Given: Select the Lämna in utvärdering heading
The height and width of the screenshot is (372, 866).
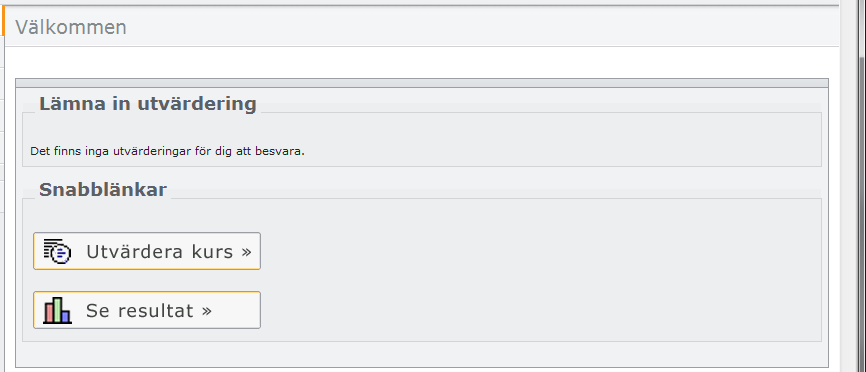Looking at the screenshot, I should [147, 103].
